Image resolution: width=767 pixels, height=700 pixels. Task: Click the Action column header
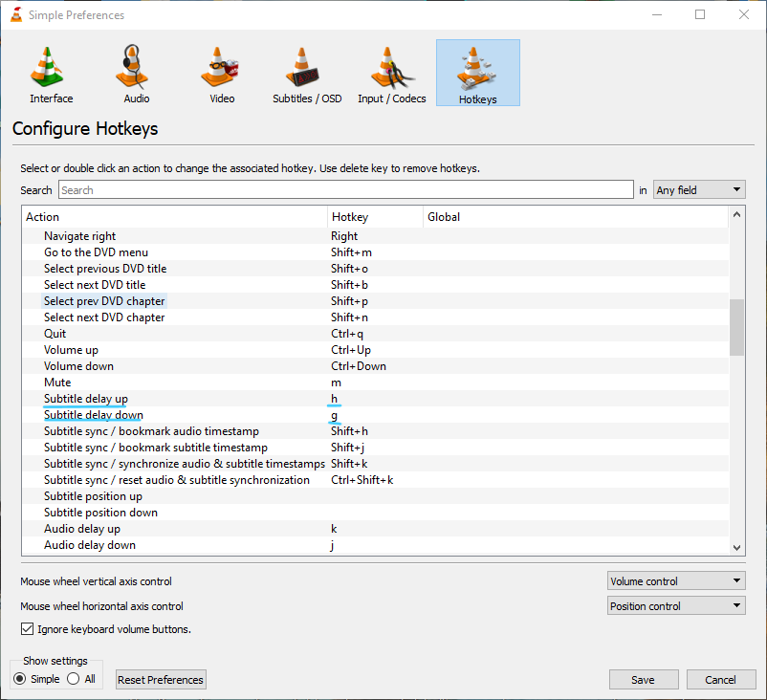pyautogui.click(x=175, y=217)
